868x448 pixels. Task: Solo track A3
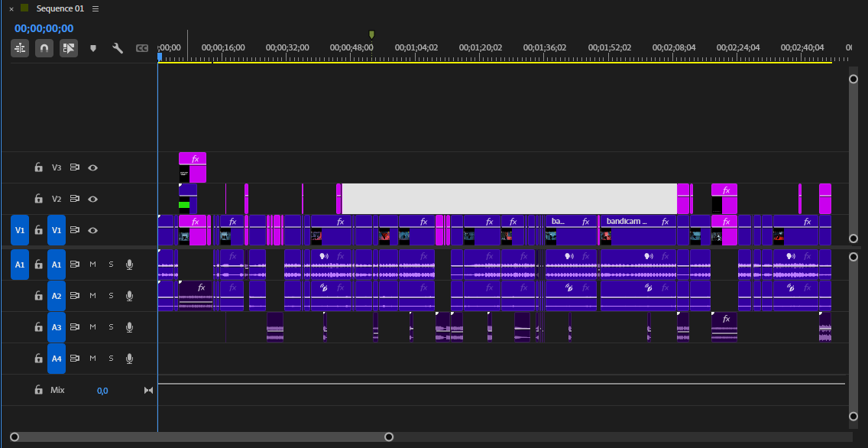point(111,327)
